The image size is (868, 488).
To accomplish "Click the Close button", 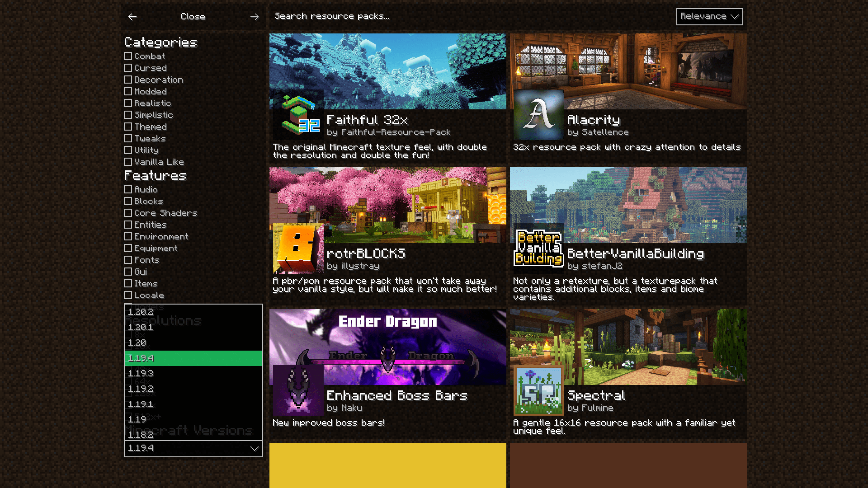I will pyautogui.click(x=193, y=17).
